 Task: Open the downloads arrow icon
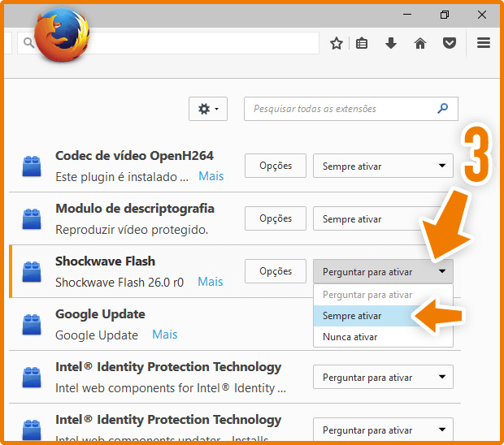click(391, 43)
